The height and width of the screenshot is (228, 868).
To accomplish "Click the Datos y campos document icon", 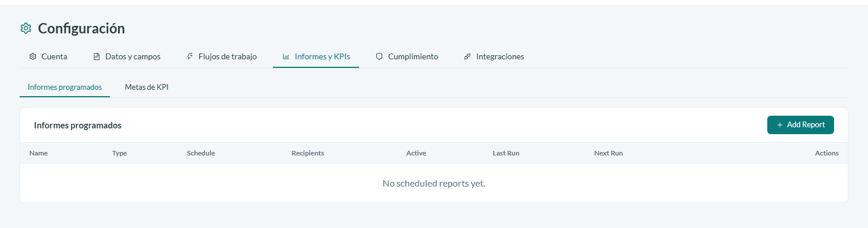I will [x=97, y=56].
